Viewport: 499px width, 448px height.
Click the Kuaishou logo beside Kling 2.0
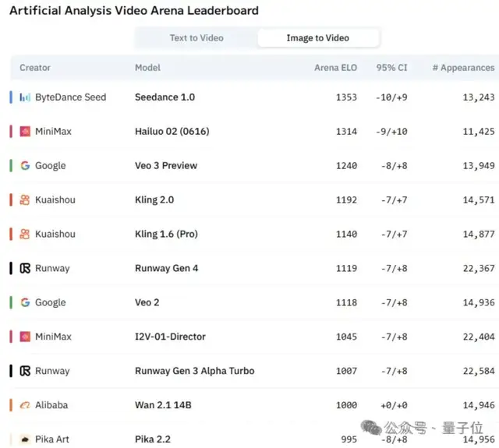(25, 200)
